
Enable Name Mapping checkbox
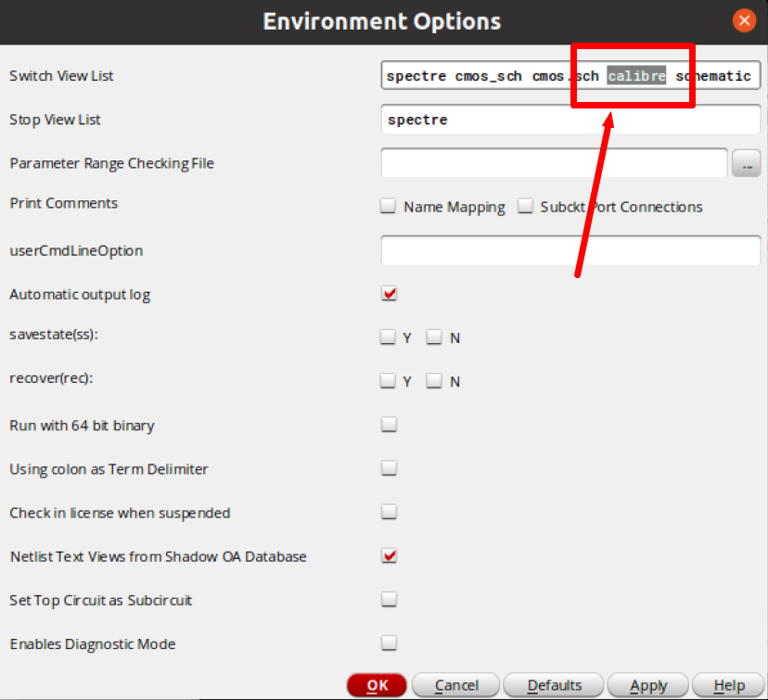coord(388,206)
